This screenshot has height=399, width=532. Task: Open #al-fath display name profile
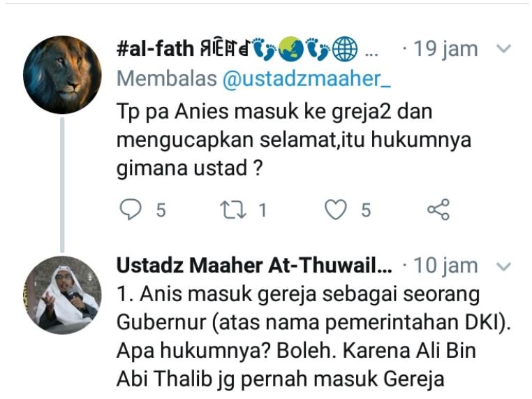[155, 48]
